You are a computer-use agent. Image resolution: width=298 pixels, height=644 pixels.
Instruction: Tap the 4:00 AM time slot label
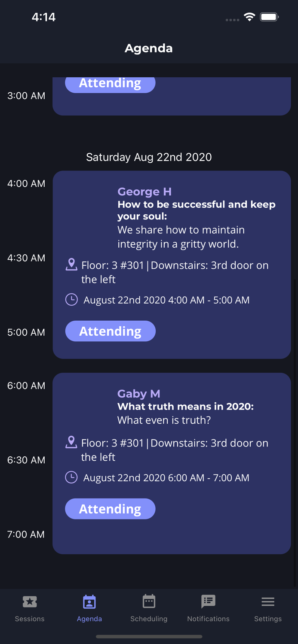26,183
